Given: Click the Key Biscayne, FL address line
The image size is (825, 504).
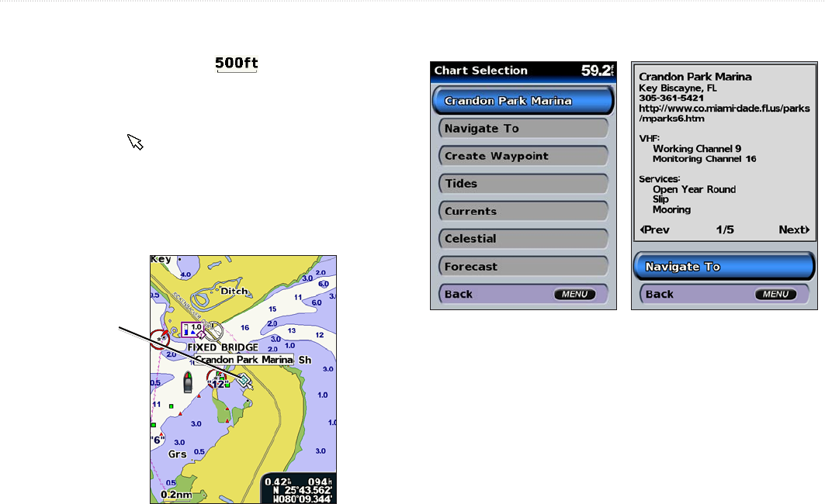Looking at the screenshot, I should click(678, 88).
